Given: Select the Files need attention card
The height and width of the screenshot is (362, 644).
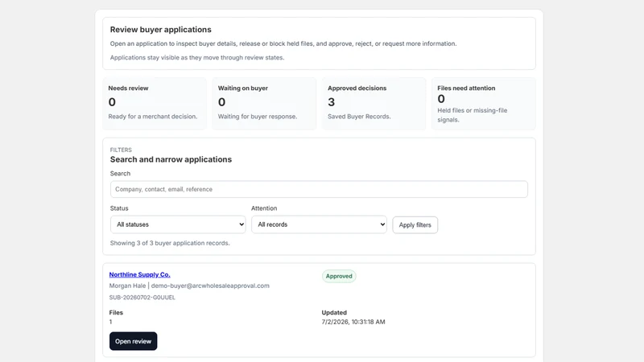Looking at the screenshot, I should [484, 104].
